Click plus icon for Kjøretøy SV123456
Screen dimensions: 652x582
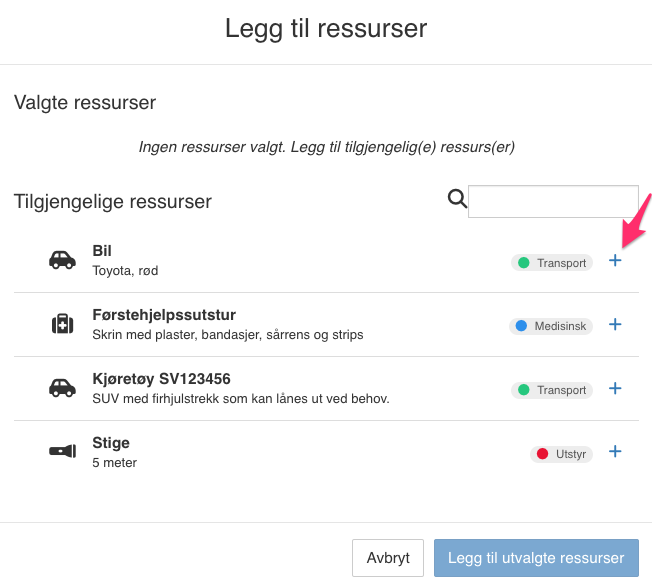615,389
